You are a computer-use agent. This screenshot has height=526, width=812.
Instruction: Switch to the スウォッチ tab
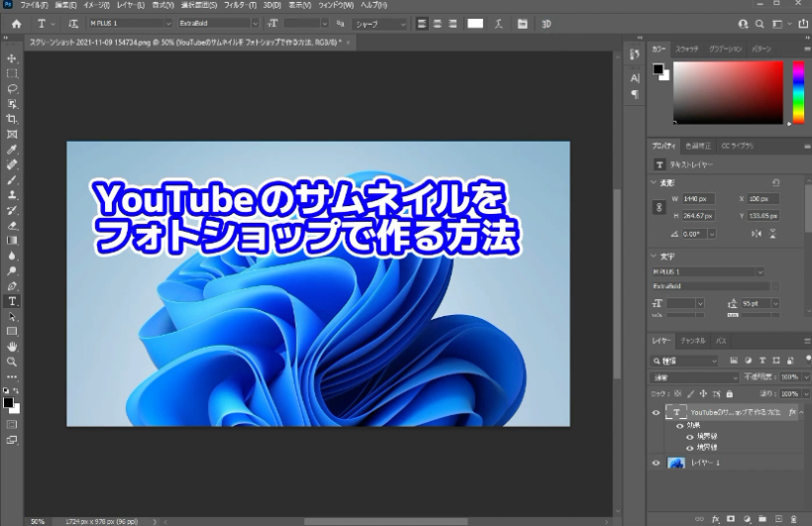(686, 49)
